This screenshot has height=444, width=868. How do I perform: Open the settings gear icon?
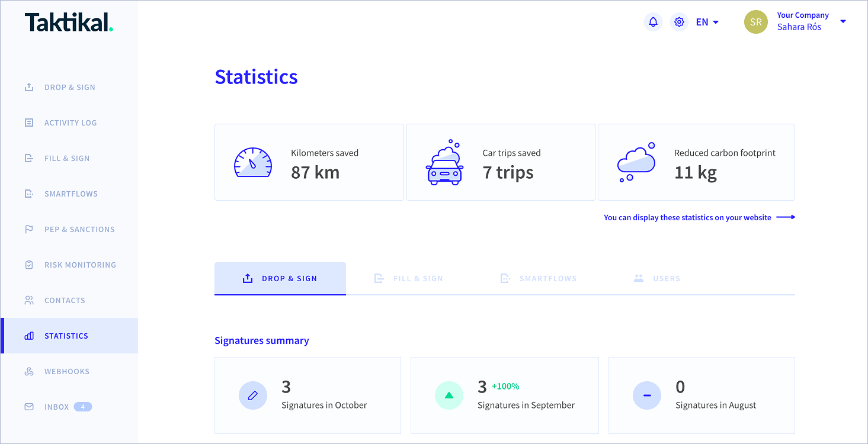(680, 22)
